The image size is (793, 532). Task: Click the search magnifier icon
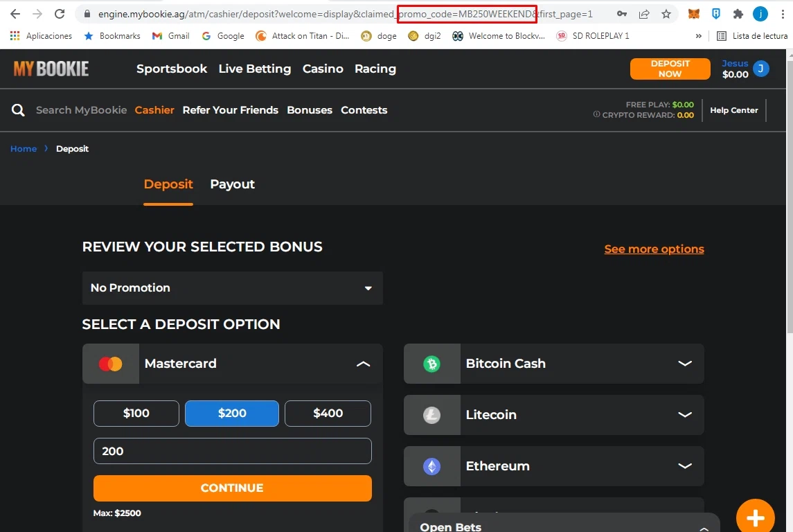18,110
